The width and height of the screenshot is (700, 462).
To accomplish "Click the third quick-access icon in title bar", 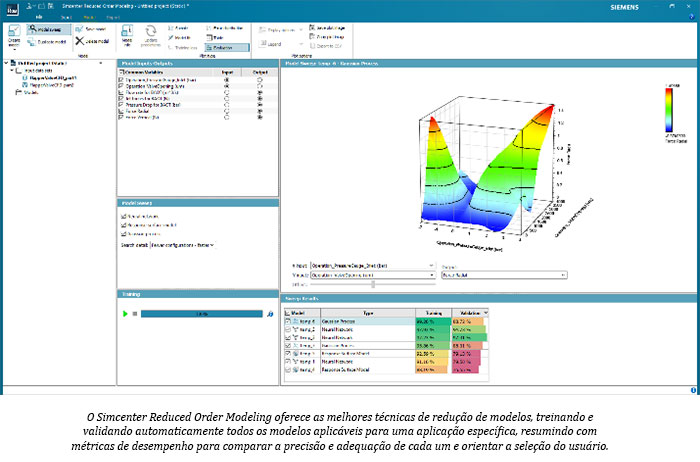I will (51, 6).
